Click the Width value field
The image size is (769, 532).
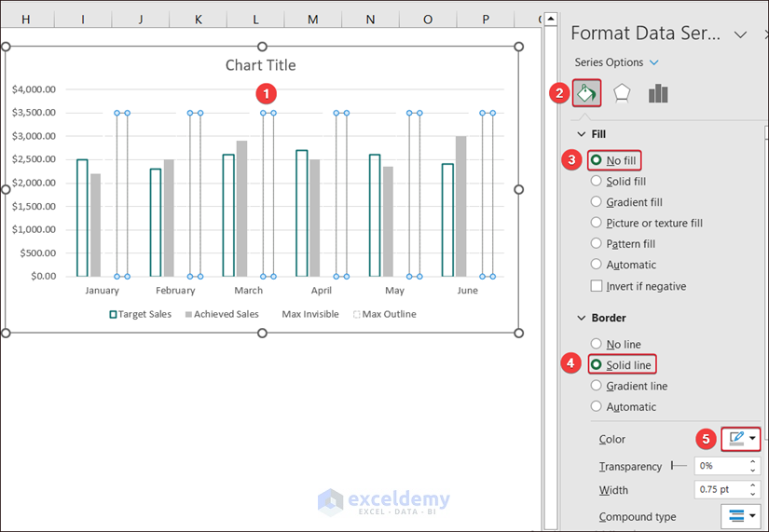coord(721,489)
